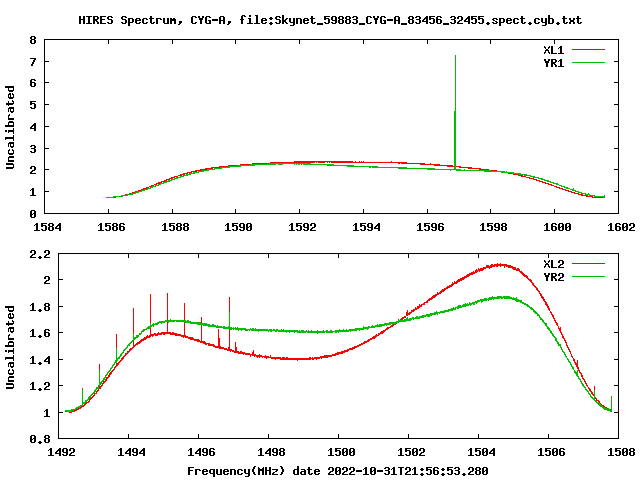Click the 1504 tick label
Screen dimensions: 640x480
[x=481, y=452]
